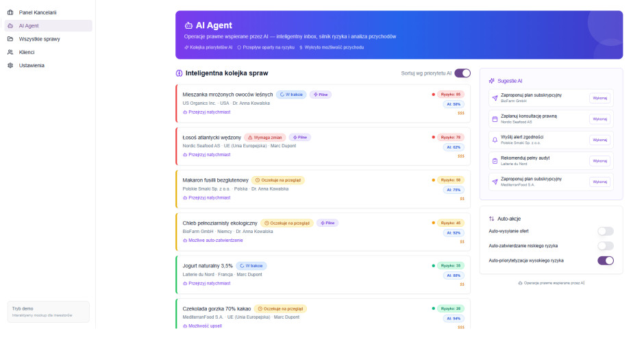Turn on Auto-zatwierdzanie niskiego ryzyka

[605, 245]
